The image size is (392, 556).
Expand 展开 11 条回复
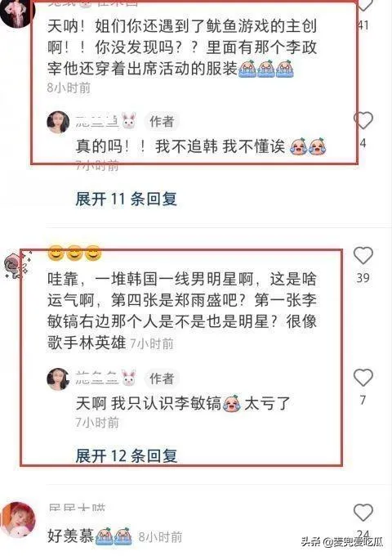(126, 199)
